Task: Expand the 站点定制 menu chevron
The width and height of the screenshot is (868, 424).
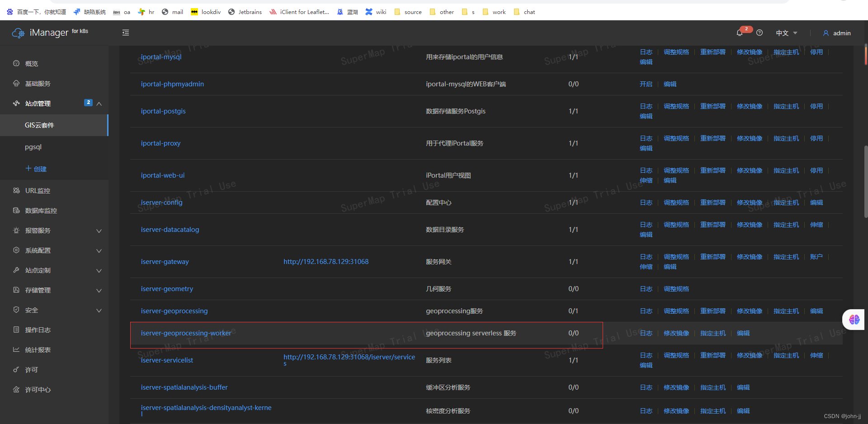Action: [99, 270]
